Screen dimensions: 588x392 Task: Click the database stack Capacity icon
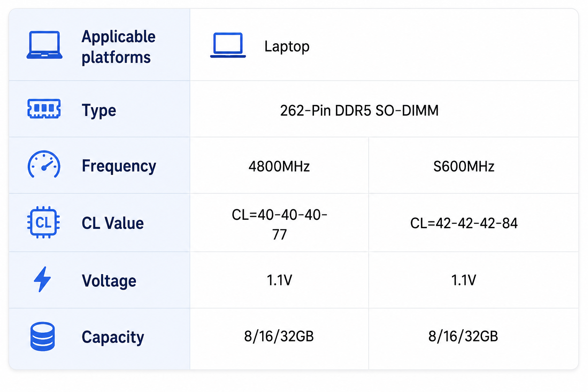pyautogui.click(x=42, y=336)
